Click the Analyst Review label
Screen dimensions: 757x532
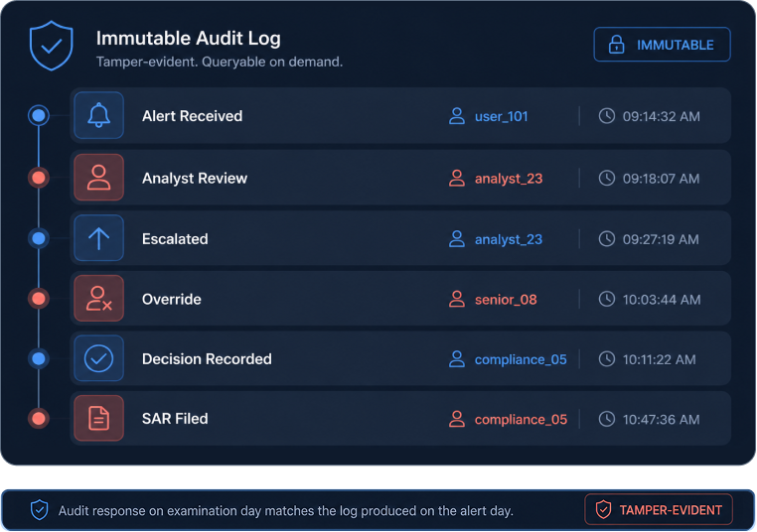pos(195,178)
